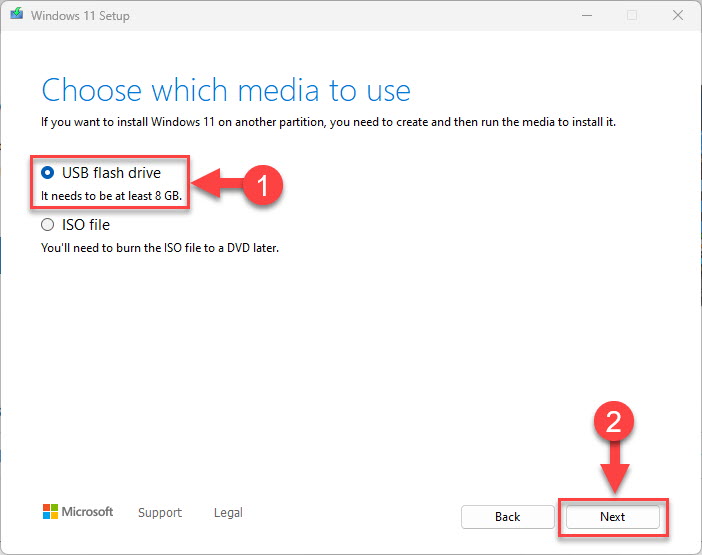Choose the ISO file radio option
Viewport: 702px width, 555px height.
[47, 225]
